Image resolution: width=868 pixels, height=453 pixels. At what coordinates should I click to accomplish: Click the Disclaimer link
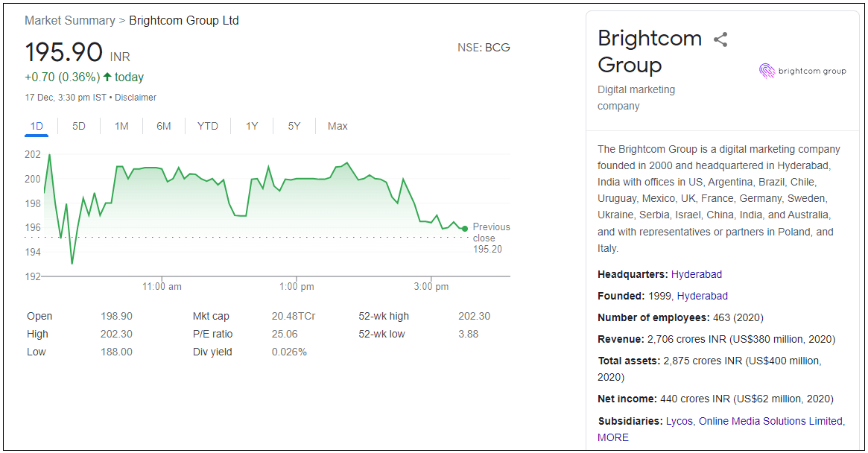[x=136, y=98]
